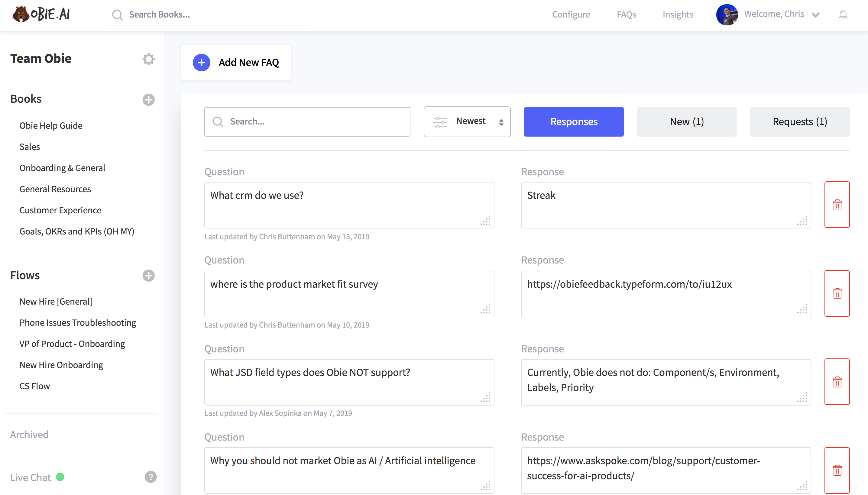Click Chris's profile avatar
868x495 pixels.
[727, 15]
